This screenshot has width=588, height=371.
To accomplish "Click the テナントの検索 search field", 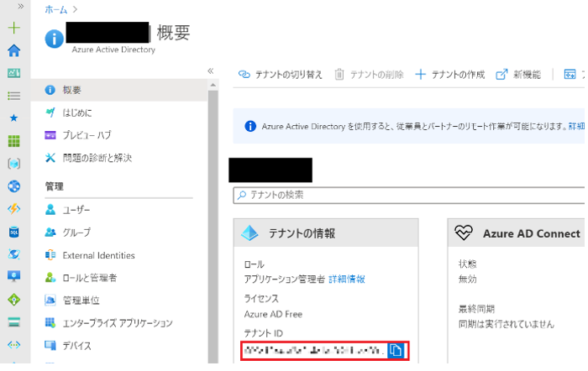I will click(x=409, y=196).
